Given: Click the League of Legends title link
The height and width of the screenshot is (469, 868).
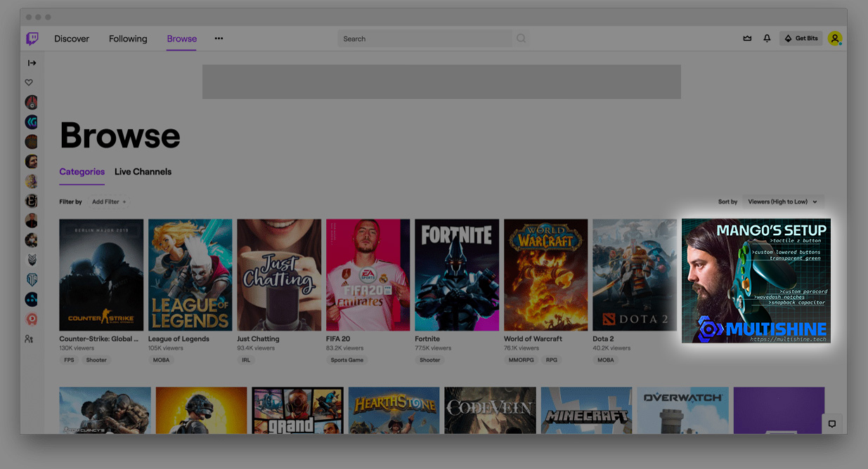Looking at the screenshot, I should (x=179, y=339).
